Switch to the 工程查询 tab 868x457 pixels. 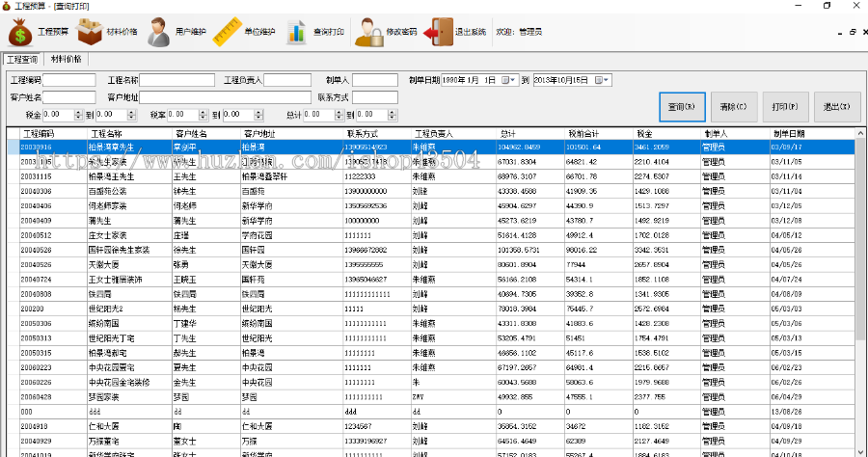click(x=22, y=59)
